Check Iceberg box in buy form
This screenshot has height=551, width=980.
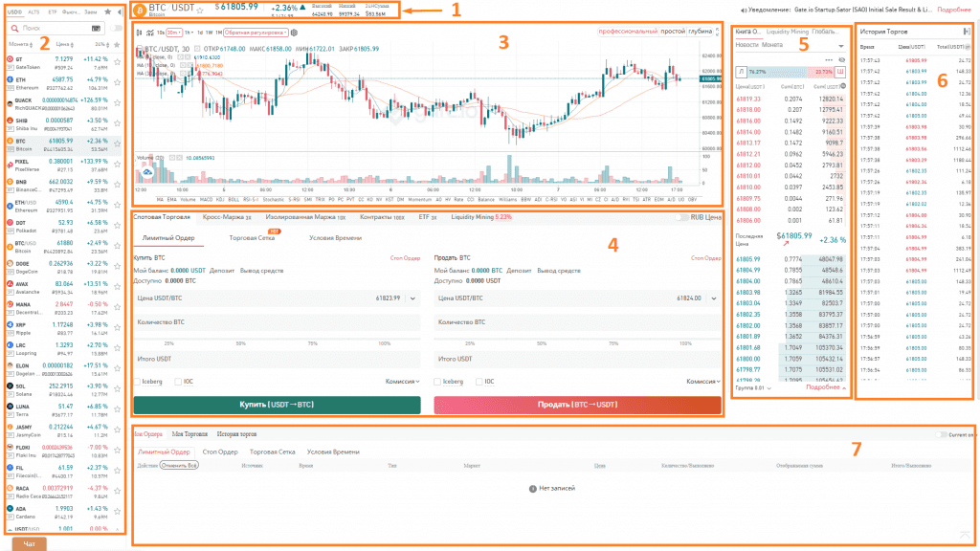pyautogui.click(x=137, y=381)
